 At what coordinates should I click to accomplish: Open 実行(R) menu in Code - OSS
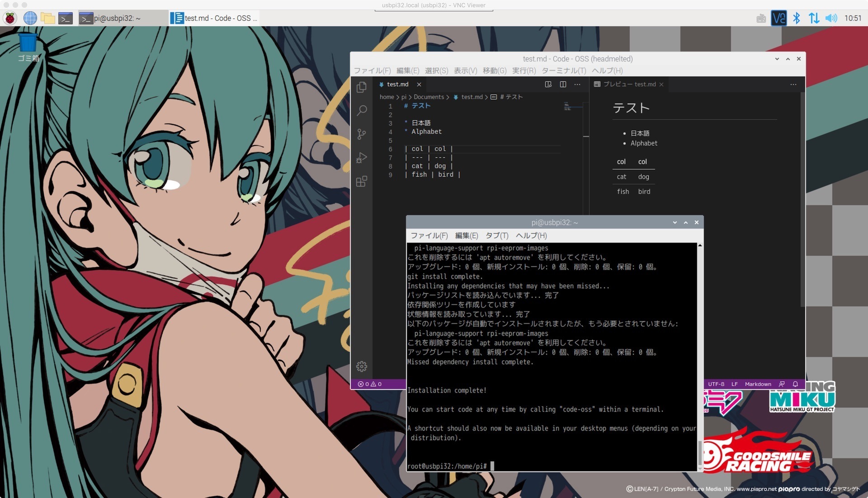pos(524,70)
